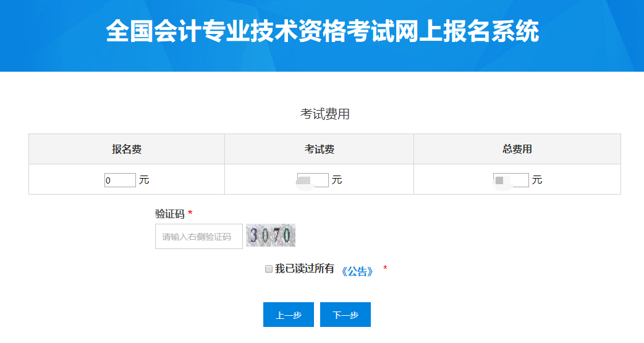Click the 考试费用 section heading
Screen dimensions: 644x343
tap(325, 114)
